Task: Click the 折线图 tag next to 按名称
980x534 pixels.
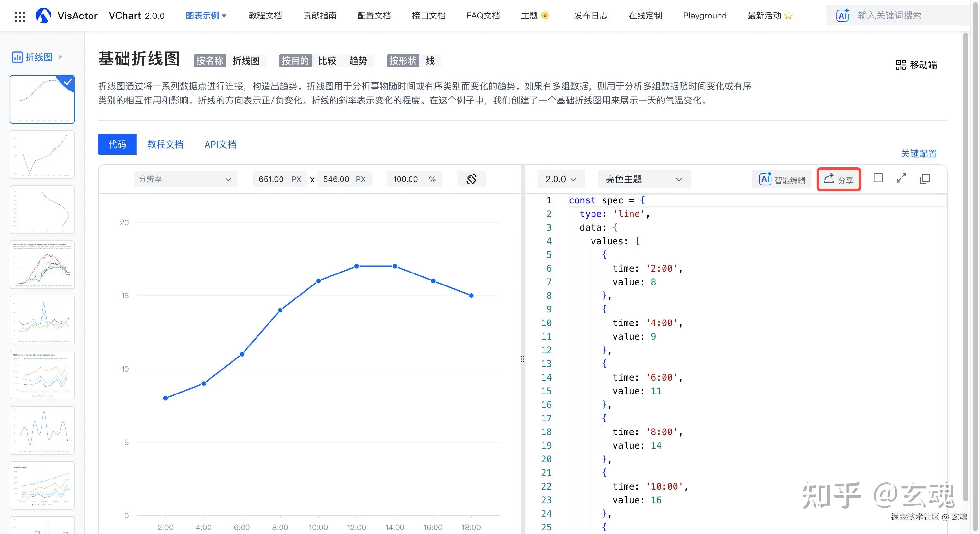Action: [246, 61]
